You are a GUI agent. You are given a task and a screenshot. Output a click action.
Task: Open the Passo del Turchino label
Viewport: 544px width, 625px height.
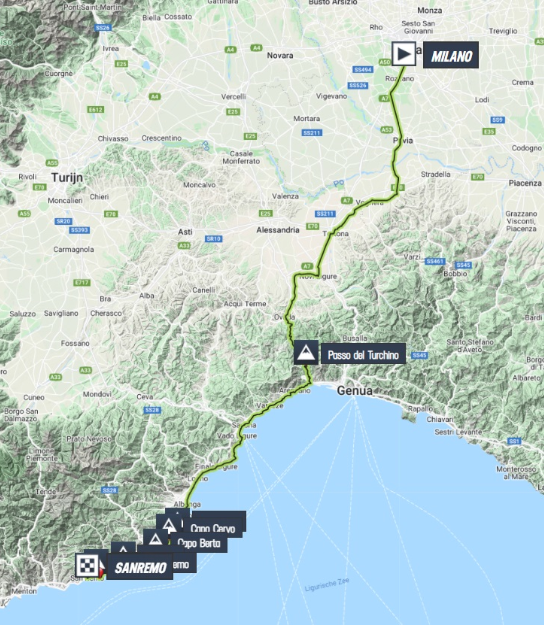point(363,355)
